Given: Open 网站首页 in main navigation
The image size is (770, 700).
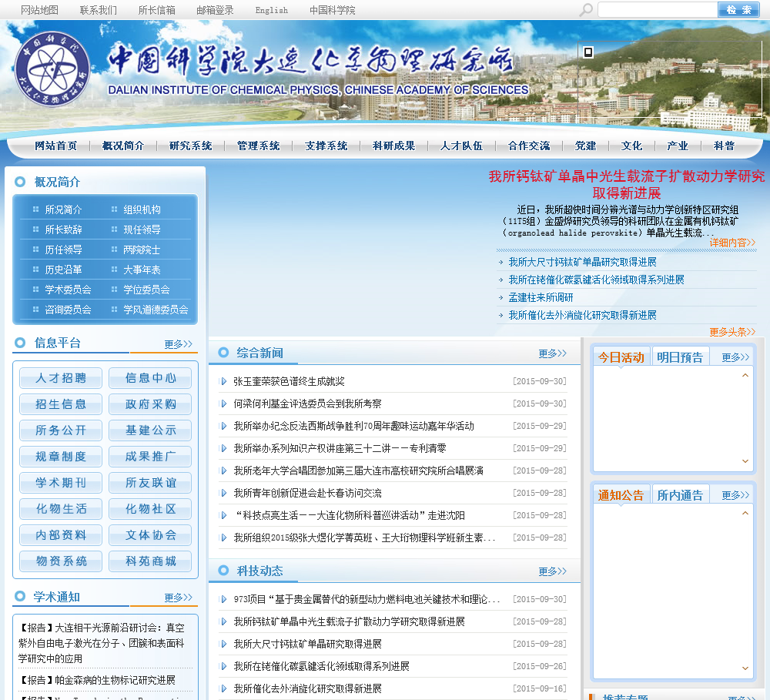Looking at the screenshot, I should (56, 146).
